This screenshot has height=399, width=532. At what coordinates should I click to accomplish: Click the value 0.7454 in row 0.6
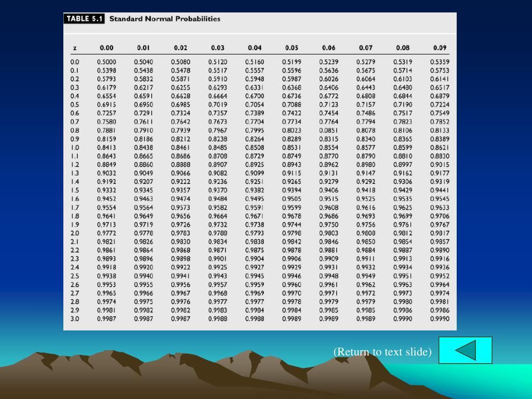pos(329,113)
